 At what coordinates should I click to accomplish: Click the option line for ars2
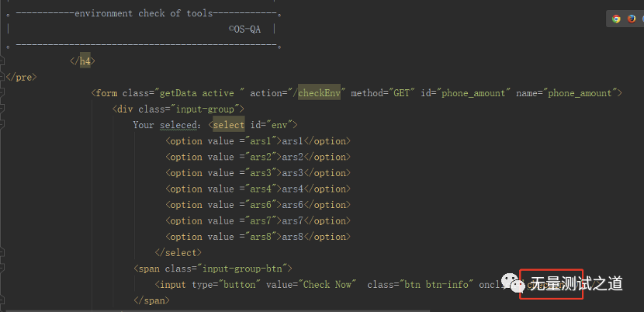(258, 157)
